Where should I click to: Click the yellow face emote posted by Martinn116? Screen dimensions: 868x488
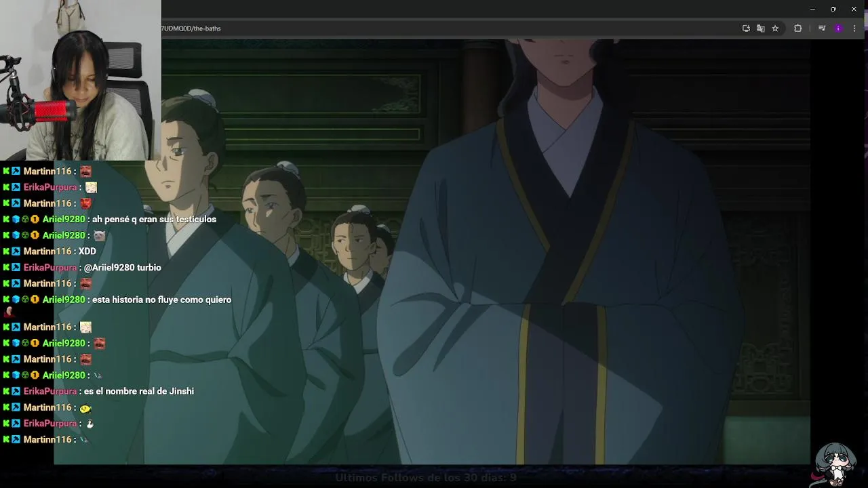[x=85, y=408]
